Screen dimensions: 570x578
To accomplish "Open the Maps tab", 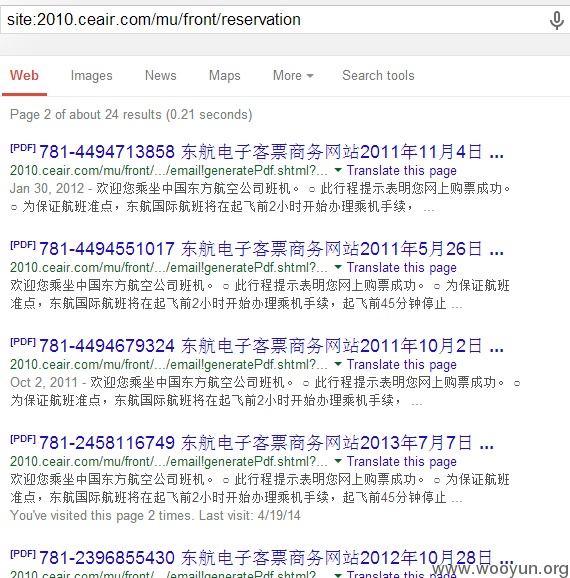I will [225, 76].
